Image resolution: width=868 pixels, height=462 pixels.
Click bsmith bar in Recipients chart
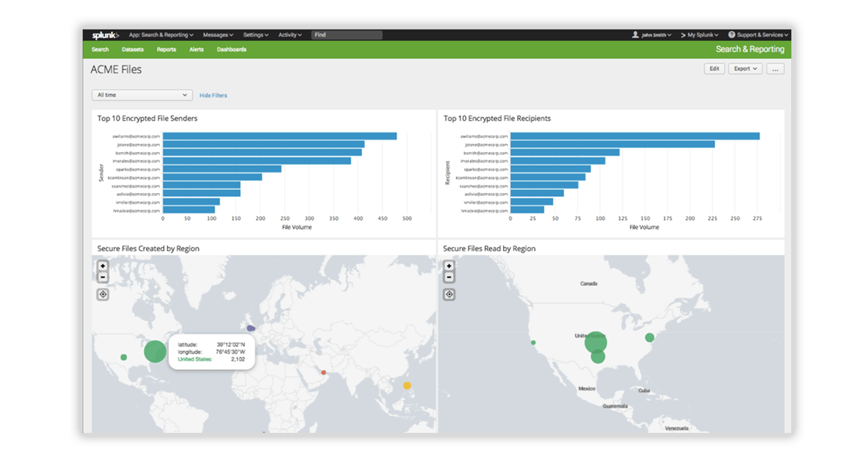565,152
